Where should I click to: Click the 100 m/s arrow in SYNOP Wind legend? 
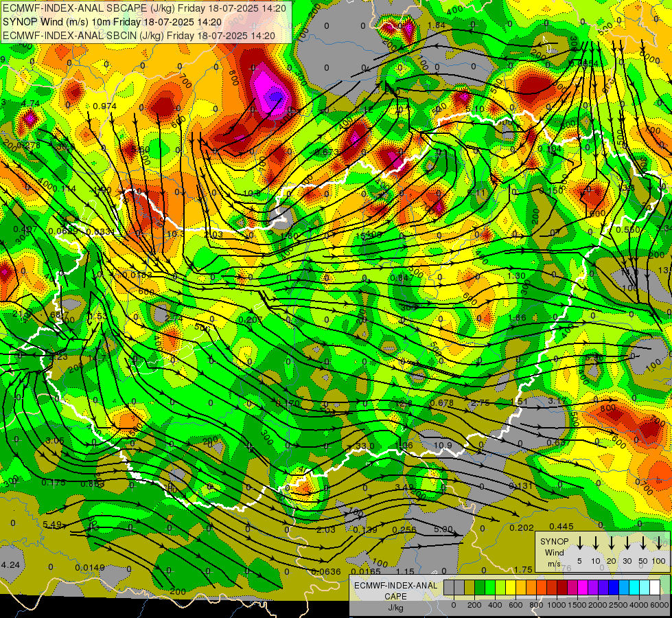pyautogui.click(x=659, y=542)
